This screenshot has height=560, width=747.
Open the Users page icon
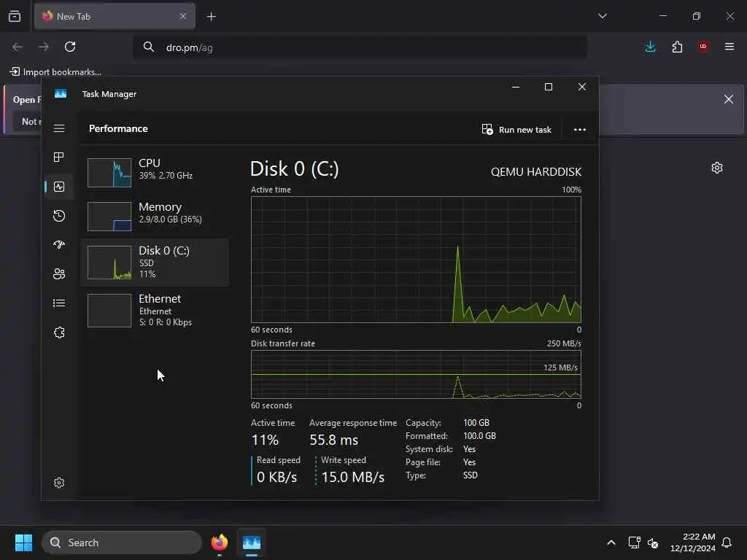point(59,274)
